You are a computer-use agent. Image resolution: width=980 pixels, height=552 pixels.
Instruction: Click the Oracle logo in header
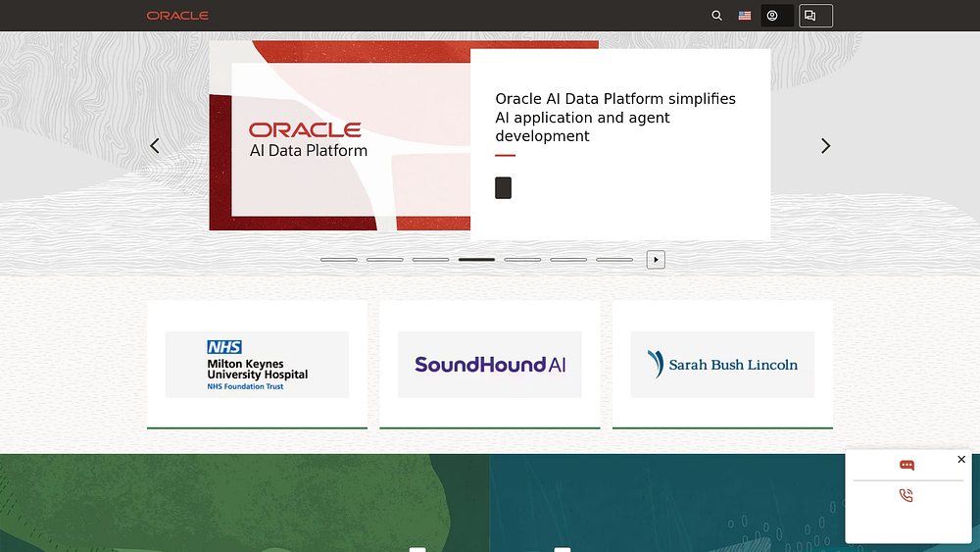177,16
